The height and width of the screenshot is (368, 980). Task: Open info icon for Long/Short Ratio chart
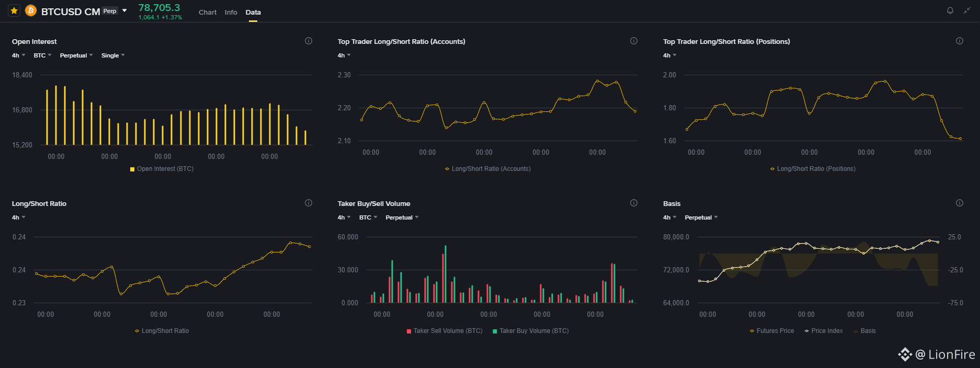coord(309,203)
